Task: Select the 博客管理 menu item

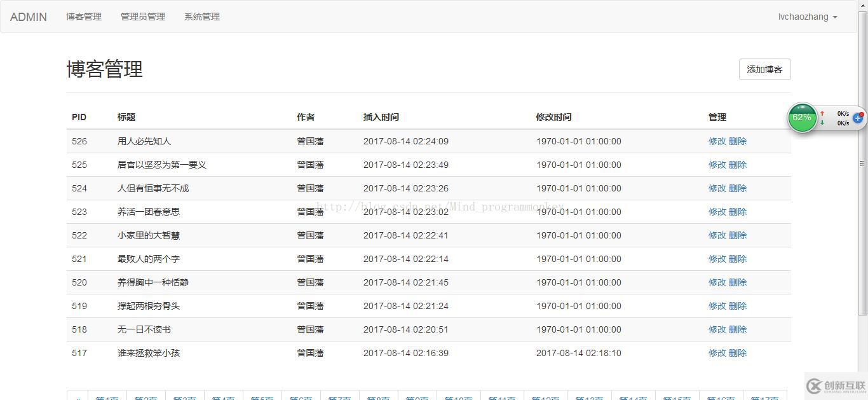Action: (83, 17)
